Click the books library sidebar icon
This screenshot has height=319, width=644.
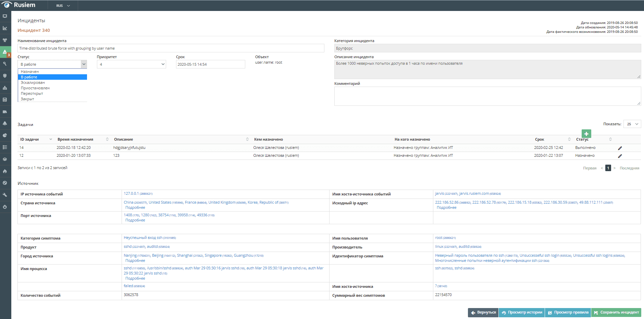pyautogui.click(x=5, y=112)
